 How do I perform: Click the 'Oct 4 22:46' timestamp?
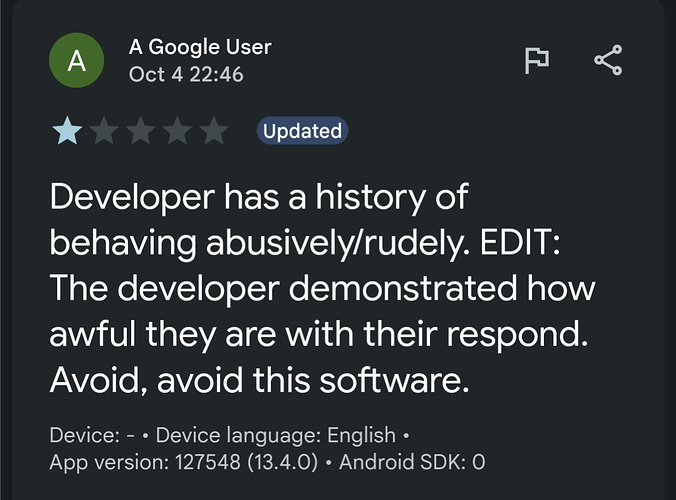coord(185,74)
